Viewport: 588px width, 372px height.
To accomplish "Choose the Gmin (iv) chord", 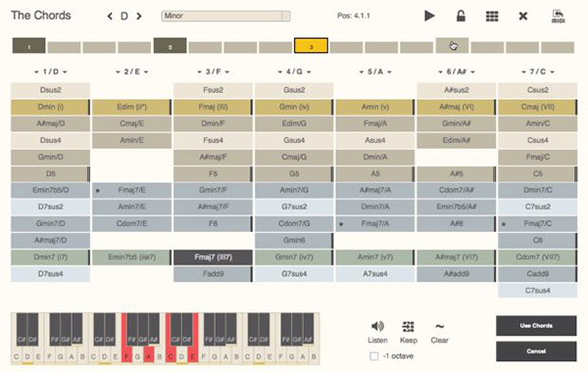I will (294, 107).
